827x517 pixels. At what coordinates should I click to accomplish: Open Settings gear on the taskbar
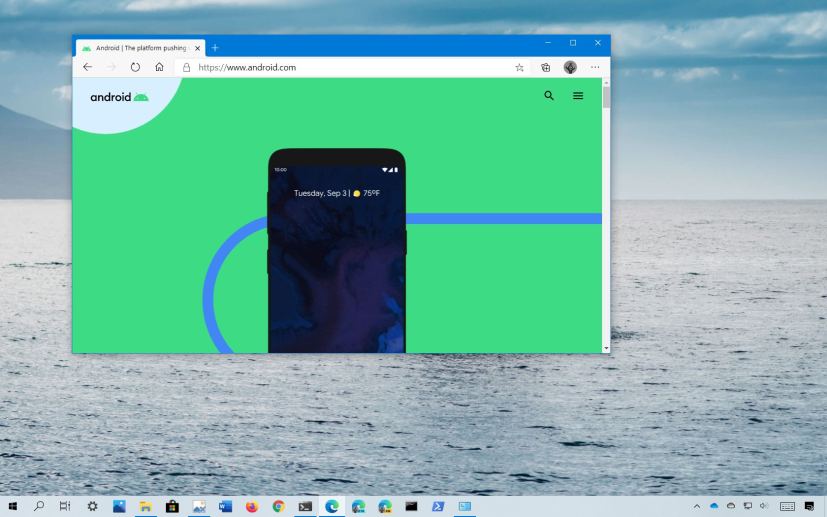(92, 506)
